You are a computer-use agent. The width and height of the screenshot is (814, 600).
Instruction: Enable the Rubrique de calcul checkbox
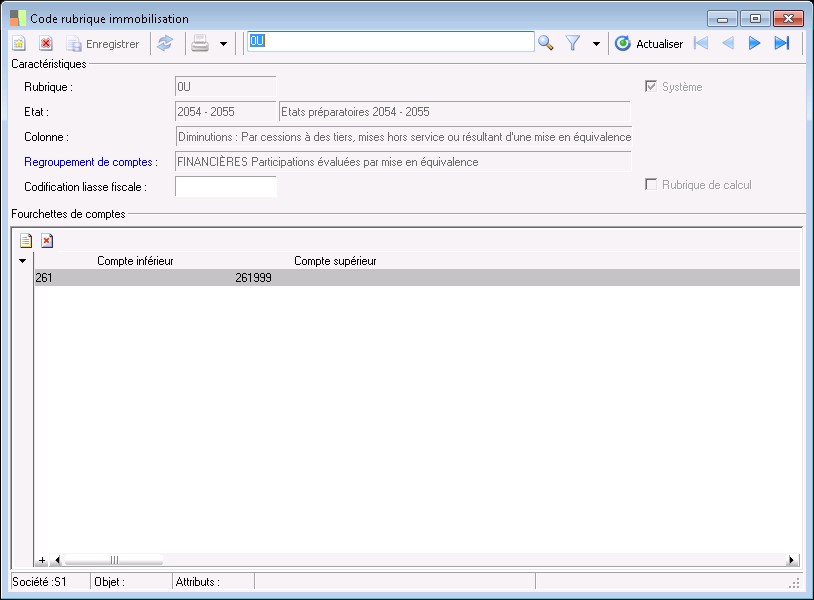click(651, 185)
